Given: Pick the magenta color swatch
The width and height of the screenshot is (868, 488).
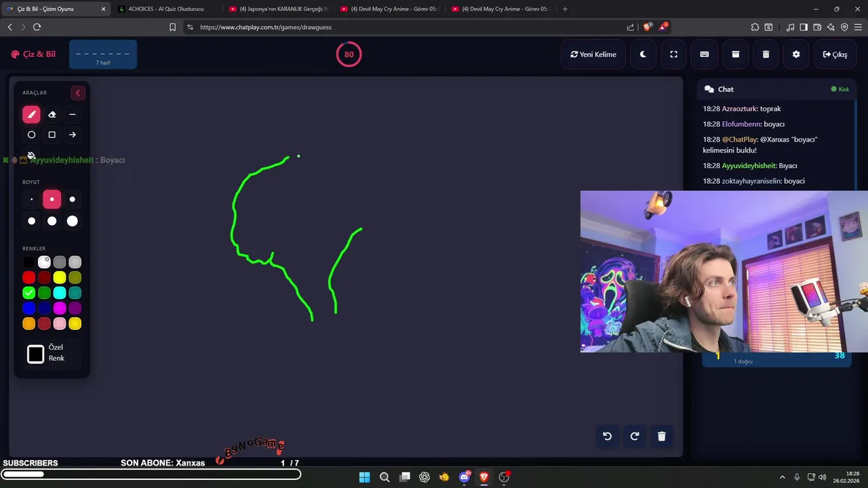Looking at the screenshot, I should pyautogui.click(x=60, y=308).
